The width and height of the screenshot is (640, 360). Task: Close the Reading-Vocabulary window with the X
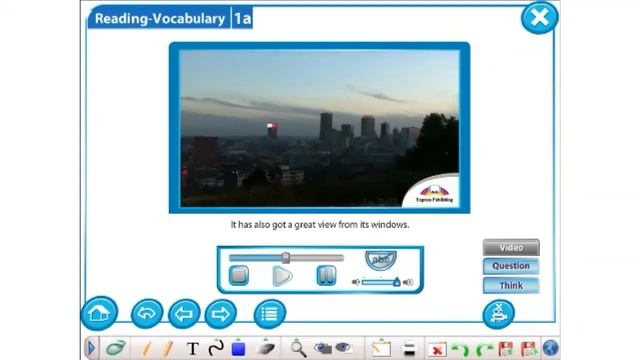click(x=540, y=18)
